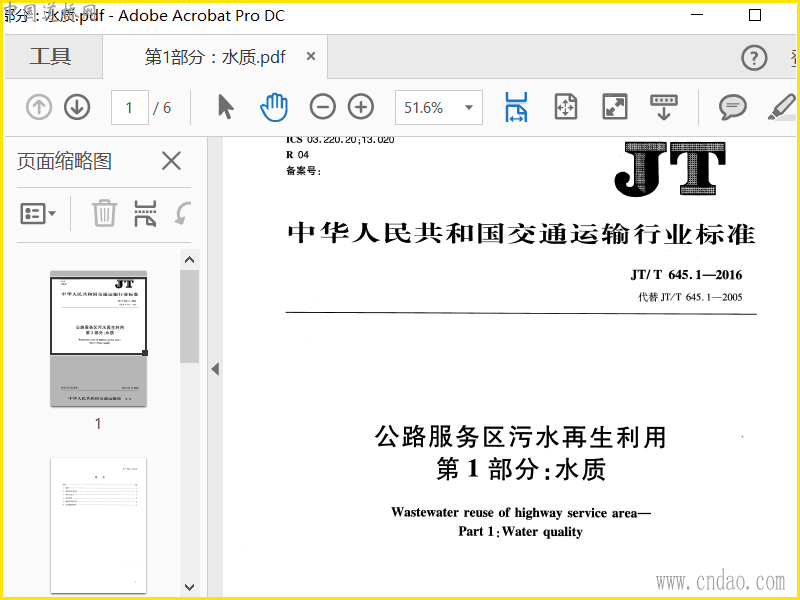Click the 公路服务区污水再生利用 title
Screen dimensions: 800x600
pos(520,437)
